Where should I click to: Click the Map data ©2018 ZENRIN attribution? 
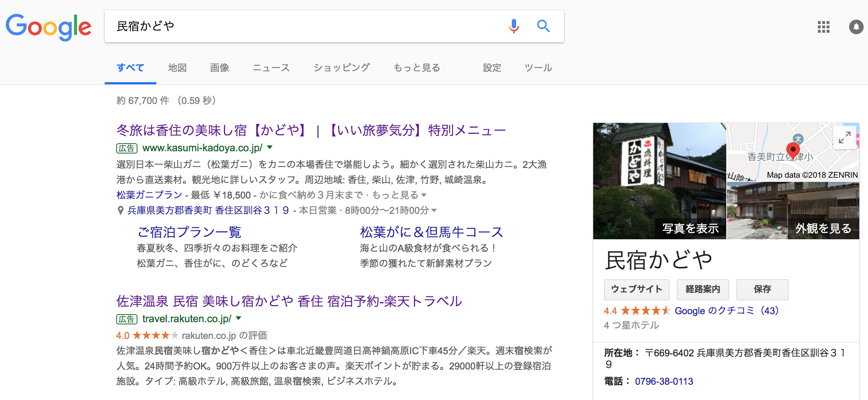coord(812,175)
